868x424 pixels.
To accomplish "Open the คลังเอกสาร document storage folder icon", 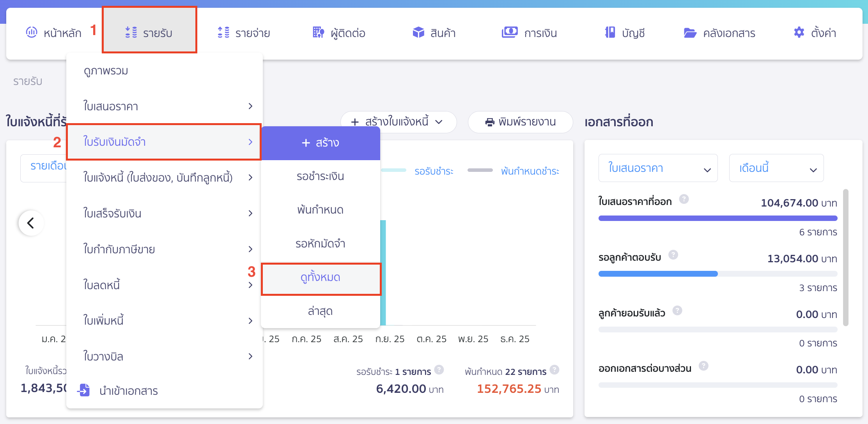I will [690, 33].
